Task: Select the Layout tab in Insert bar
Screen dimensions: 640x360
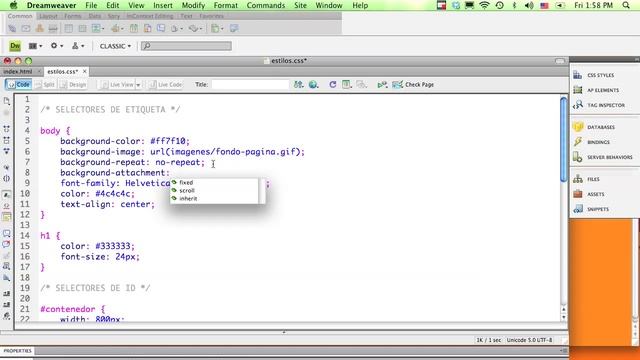Action: point(48,16)
